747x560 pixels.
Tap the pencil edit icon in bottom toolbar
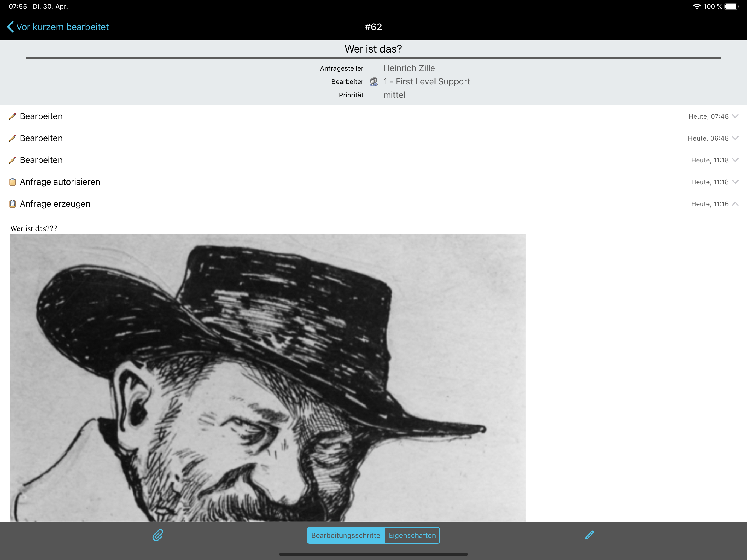[x=589, y=535]
